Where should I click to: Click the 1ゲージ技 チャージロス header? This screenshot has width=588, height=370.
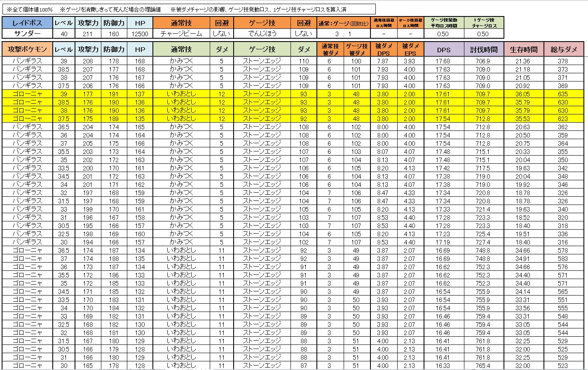[484, 23]
